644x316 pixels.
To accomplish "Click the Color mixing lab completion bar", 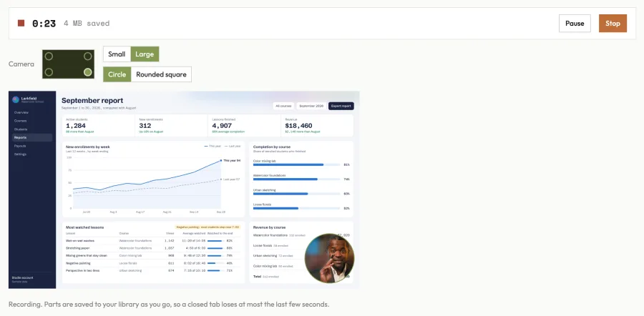I will click(x=296, y=164).
